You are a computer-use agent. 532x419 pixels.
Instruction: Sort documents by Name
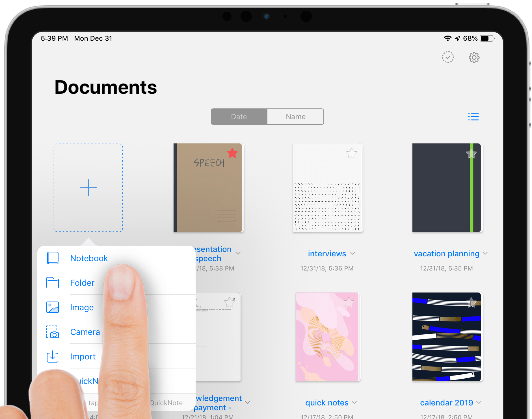pyautogui.click(x=295, y=117)
